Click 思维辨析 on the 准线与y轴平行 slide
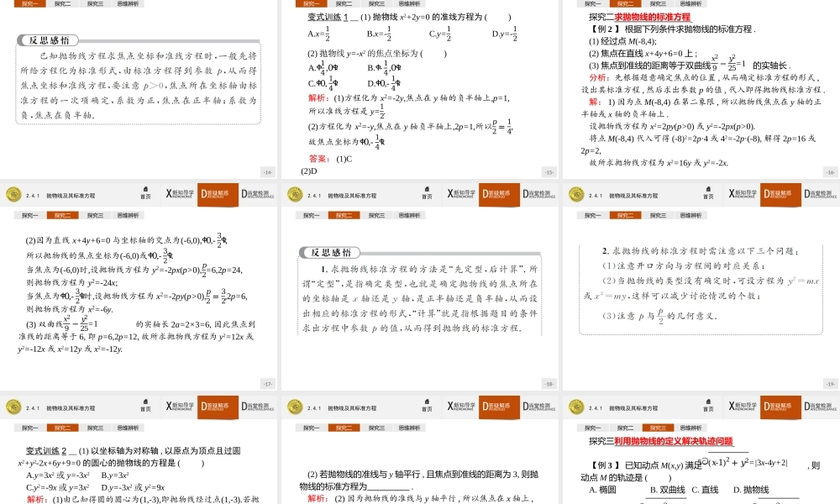Screen dimensions: 840x504 click(x=409, y=428)
